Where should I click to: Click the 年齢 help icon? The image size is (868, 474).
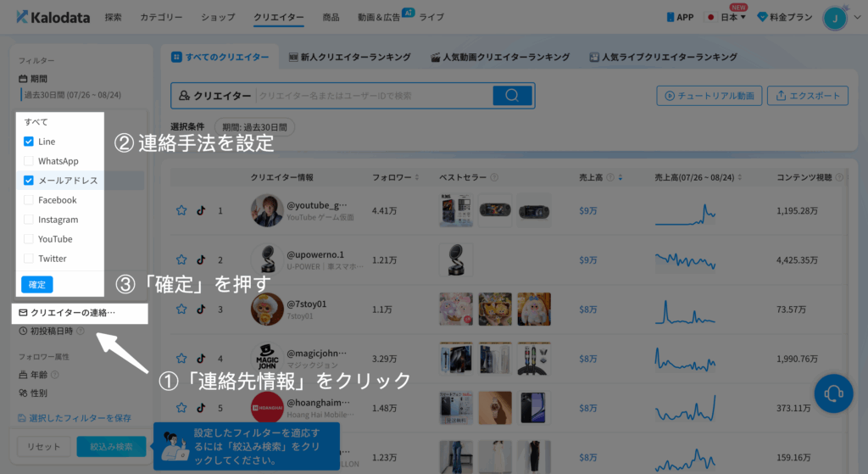55,375
